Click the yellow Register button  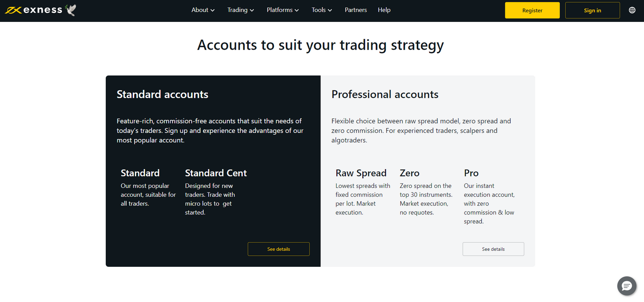click(x=532, y=10)
